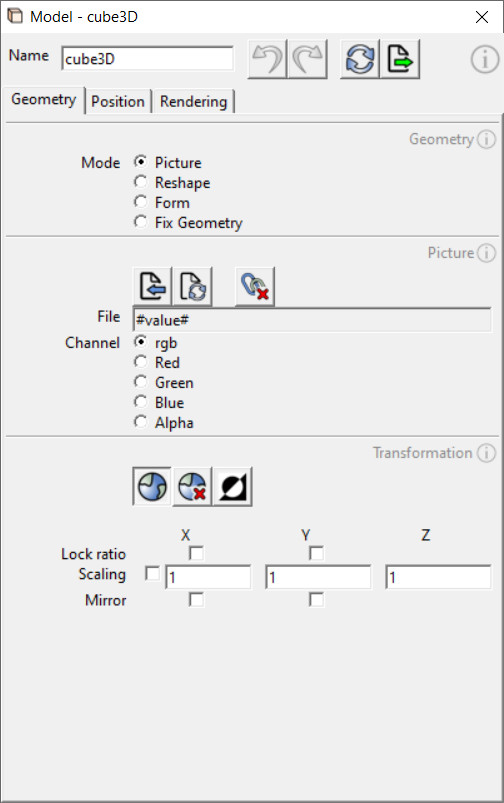504x803 pixels.
Task: Click the reload picture file icon
Action: tap(193, 286)
